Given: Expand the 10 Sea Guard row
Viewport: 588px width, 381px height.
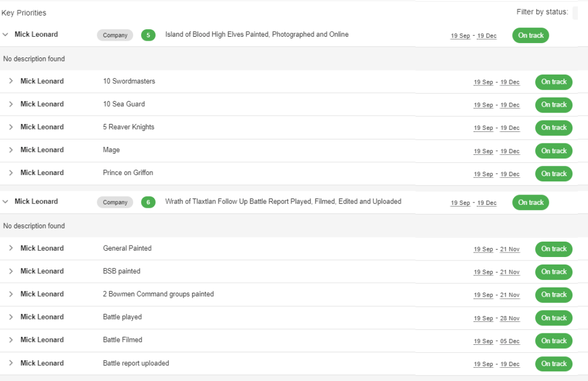Looking at the screenshot, I should (11, 104).
